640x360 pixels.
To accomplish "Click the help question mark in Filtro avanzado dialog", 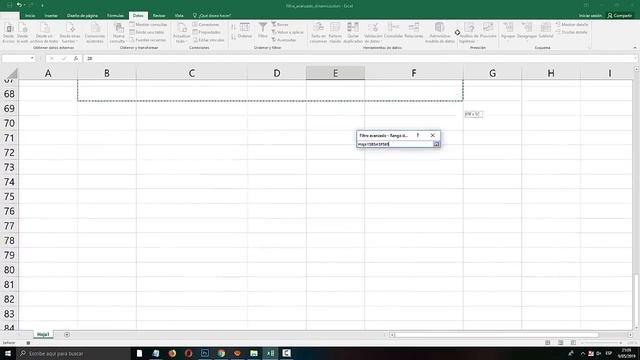I will tap(418, 135).
